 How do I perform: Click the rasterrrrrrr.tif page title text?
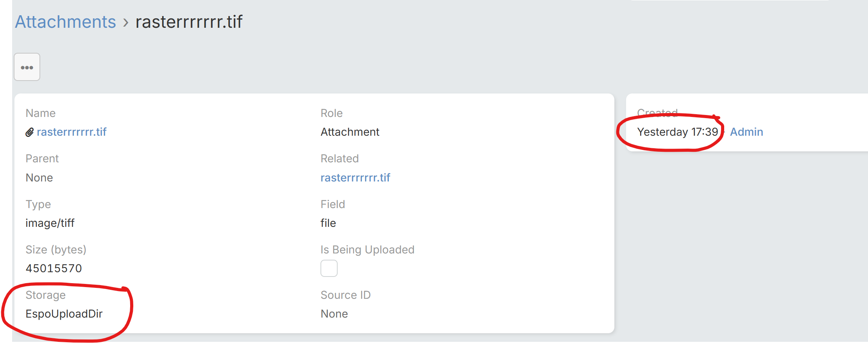coord(189,22)
